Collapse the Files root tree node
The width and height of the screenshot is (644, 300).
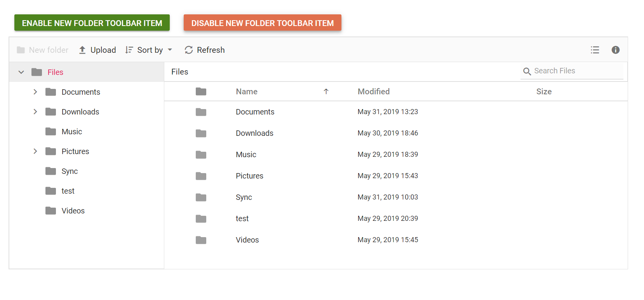[21, 72]
